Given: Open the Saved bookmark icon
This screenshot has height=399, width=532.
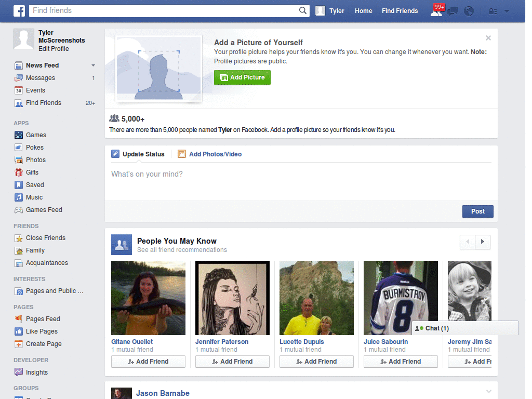Looking at the screenshot, I should tap(19, 185).
